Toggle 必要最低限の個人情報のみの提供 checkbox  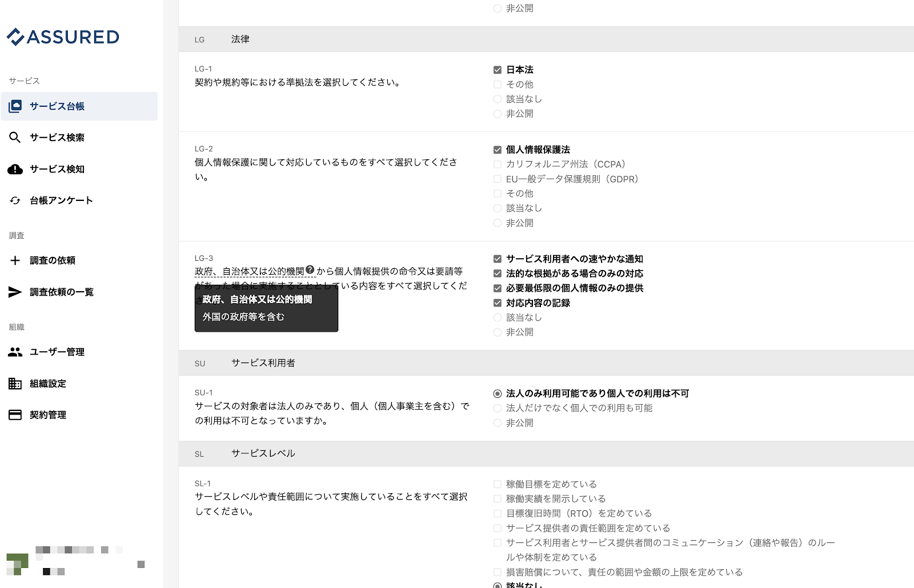(498, 288)
